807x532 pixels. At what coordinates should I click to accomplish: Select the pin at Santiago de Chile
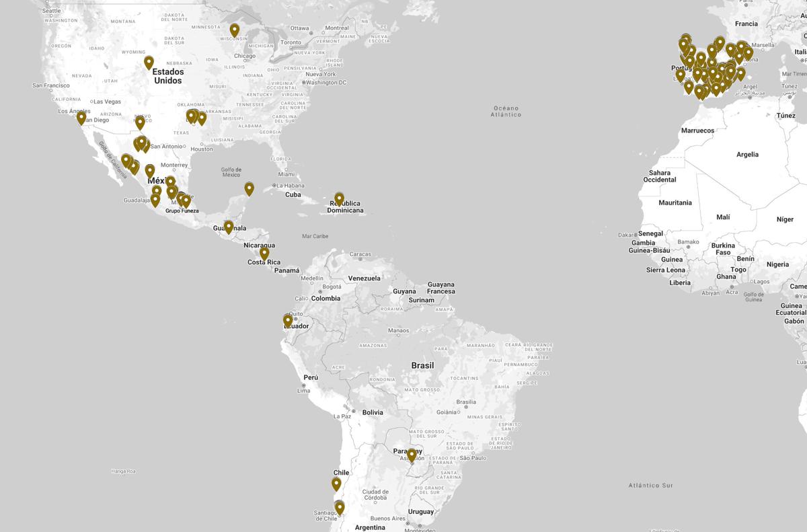tap(340, 507)
